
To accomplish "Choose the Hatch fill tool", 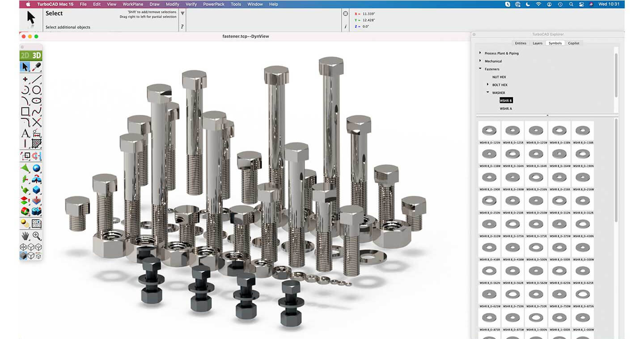I will pyautogui.click(x=37, y=144).
